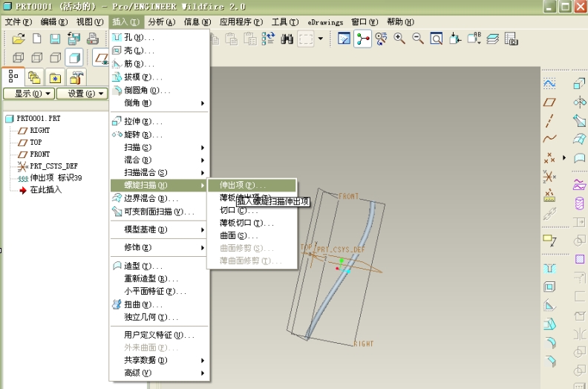
Task: Click the datum point tool icon
Action: pos(549,157)
